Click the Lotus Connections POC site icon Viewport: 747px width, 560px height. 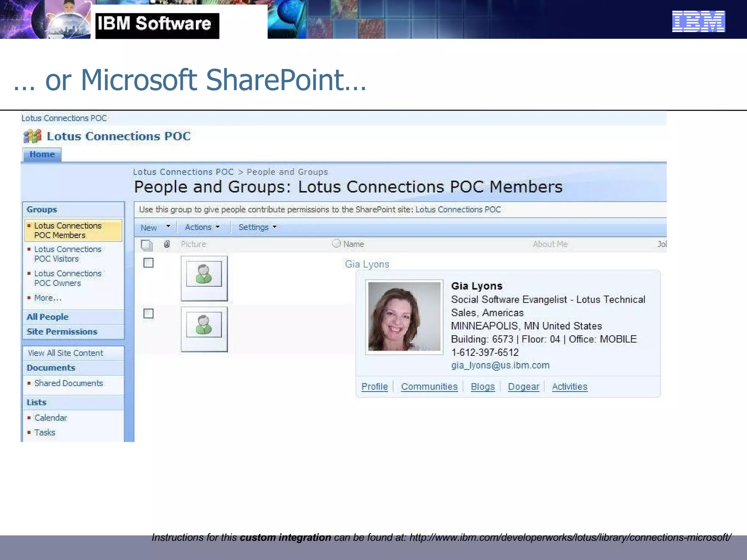(x=32, y=136)
